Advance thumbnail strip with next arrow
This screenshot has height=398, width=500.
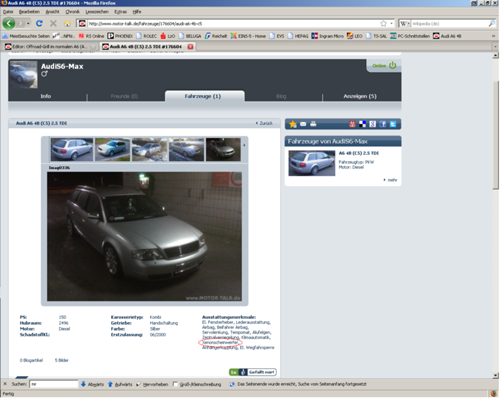244,145
